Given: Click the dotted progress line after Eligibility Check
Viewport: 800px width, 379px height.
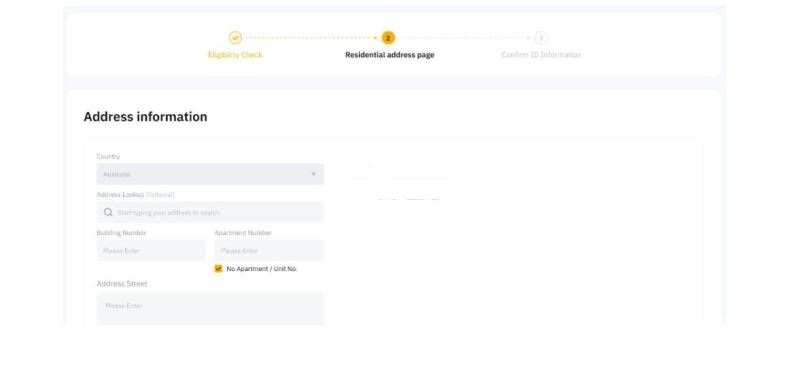Looking at the screenshot, I should click(311, 38).
